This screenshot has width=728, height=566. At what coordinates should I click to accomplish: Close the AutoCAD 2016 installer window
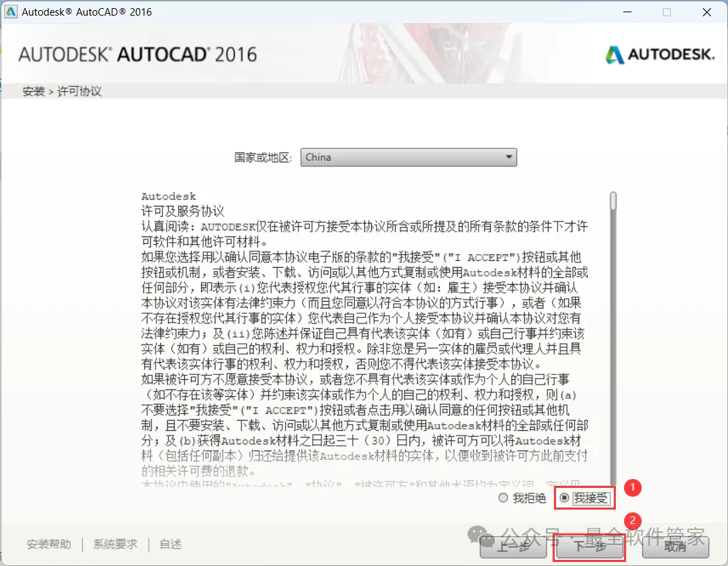(x=707, y=12)
